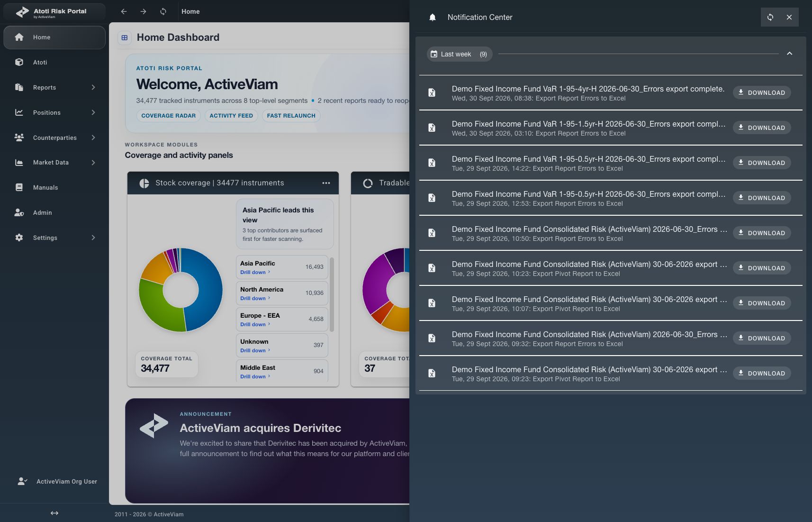Image resolution: width=812 pixels, height=522 pixels.
Task: Download the 10:50 Consolidated Risk Errors export
Action: point(762,233)
